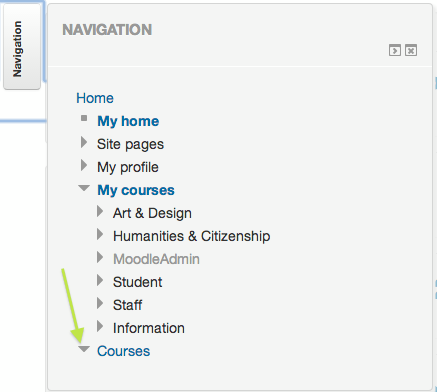This screenshot has height=392, width=437.
Task: Expand the Humanities & Citizenship arrow
Action: coord(100,234)
